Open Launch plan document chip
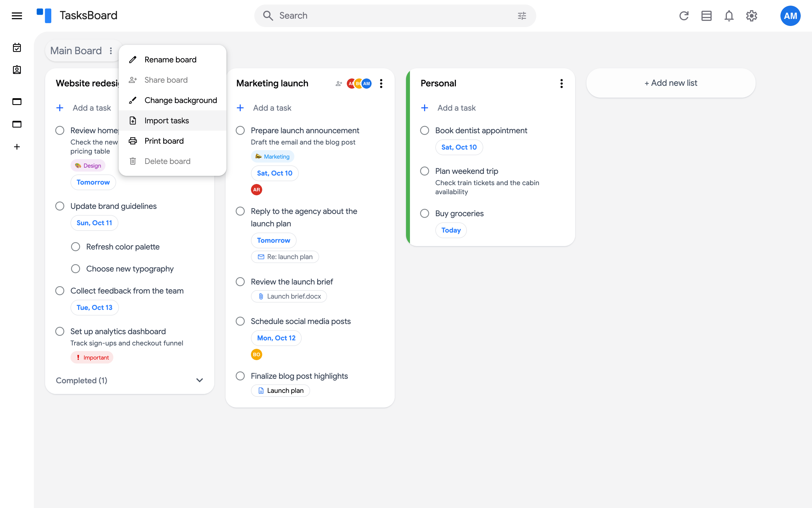Screen dimensions: 812x508 tap(281, 390)
